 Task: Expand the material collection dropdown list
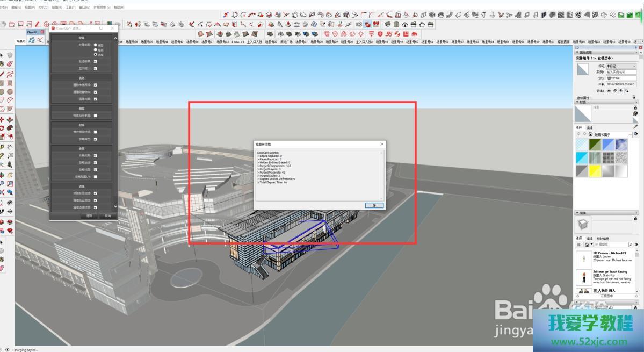(630, 134)
